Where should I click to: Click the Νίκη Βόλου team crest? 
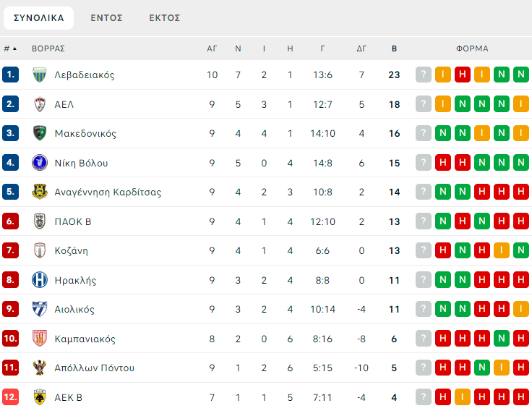tap(40, 163)
